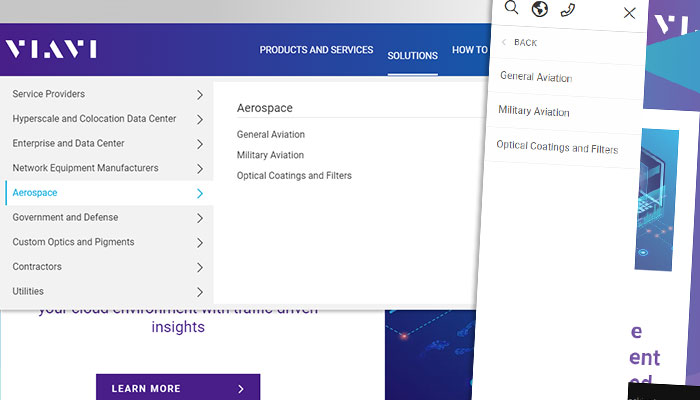Viewport: 700px width, 400px height.
Task: Click the globe language icon
Action: point(540,9)
